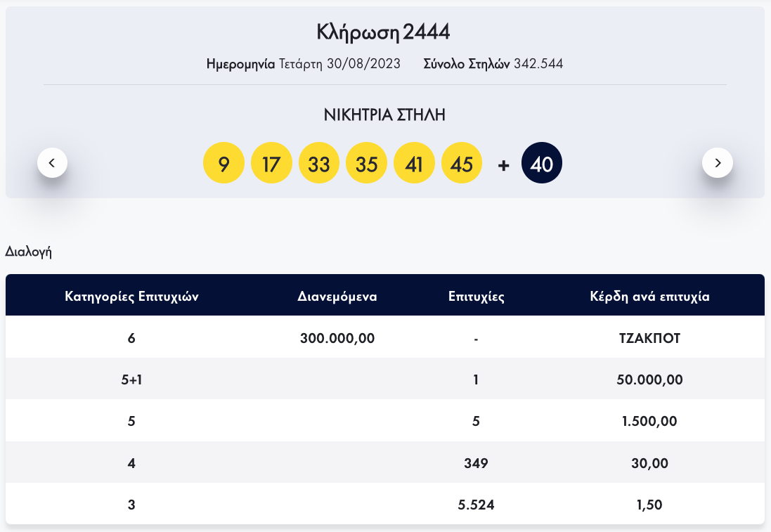Click the winning number 33 ball
The height and width of the screenshot is (532, 771).
[x=319, y=164]
